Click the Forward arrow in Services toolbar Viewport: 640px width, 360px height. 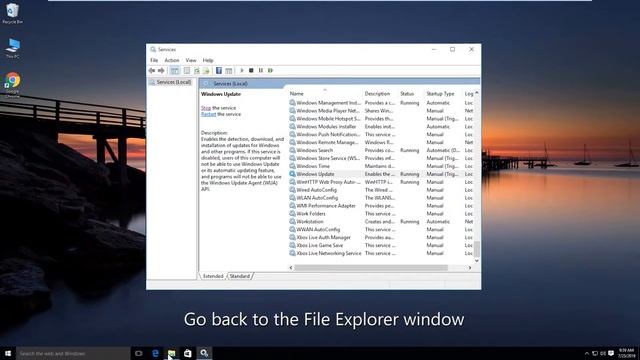[x=161, y=71]
